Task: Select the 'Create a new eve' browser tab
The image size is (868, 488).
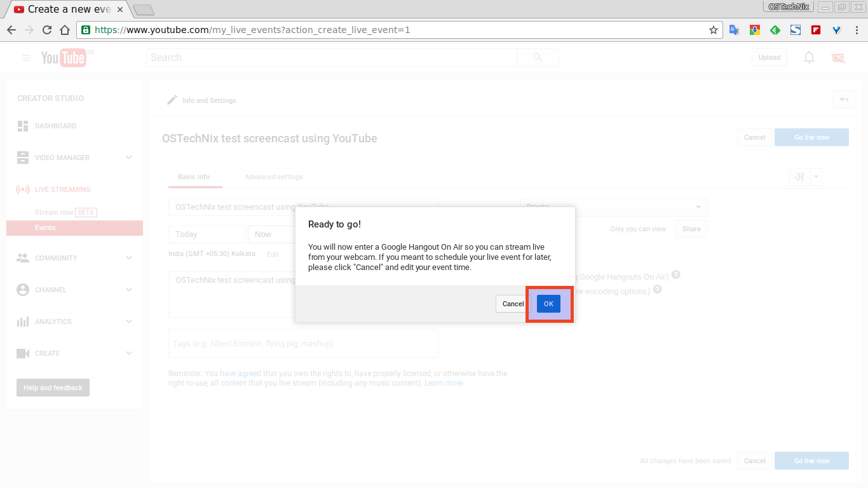Action: coord(69,10)
